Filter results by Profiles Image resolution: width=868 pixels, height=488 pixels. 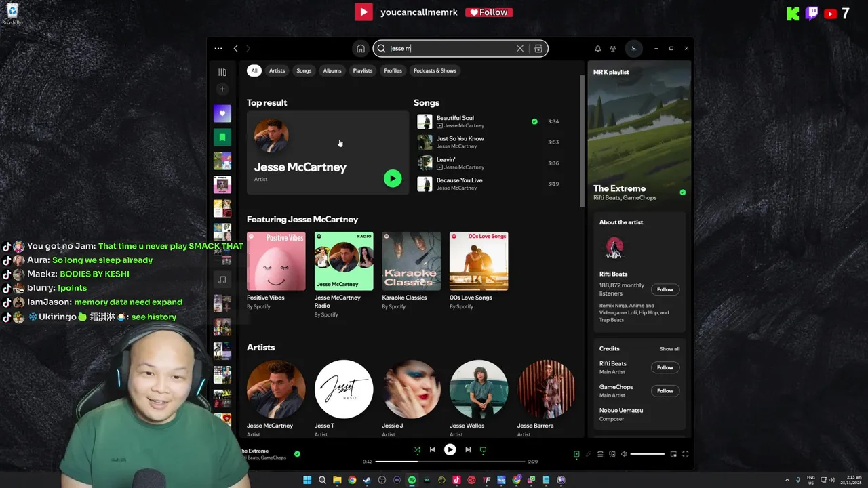click(393, 70)
